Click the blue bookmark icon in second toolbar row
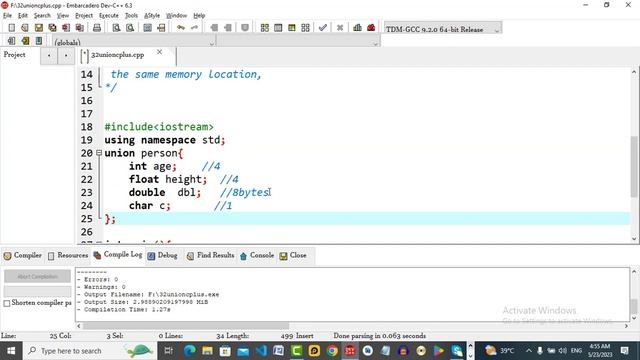This screenshot has width=640, height=360. 39,41
